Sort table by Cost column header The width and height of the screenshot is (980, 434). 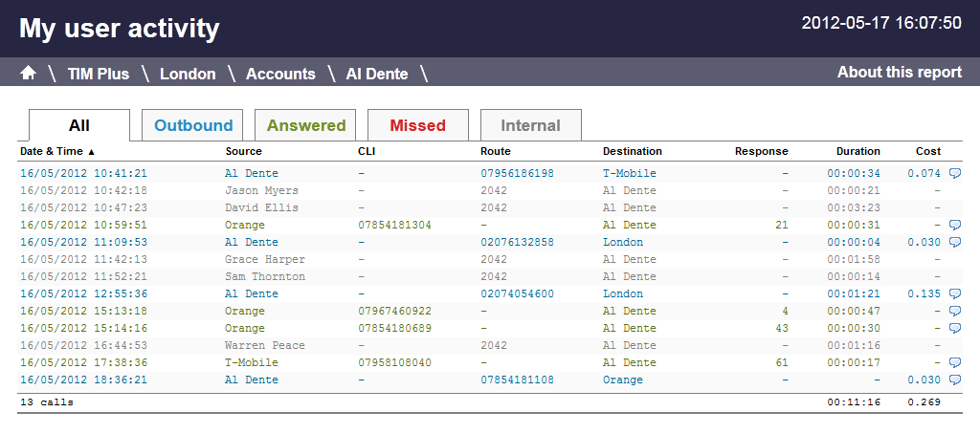[x=927, y=151]
